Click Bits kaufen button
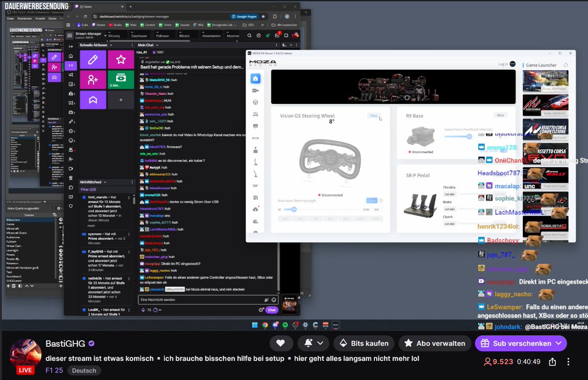Screen dimensions: 588x380 [364, 343]
